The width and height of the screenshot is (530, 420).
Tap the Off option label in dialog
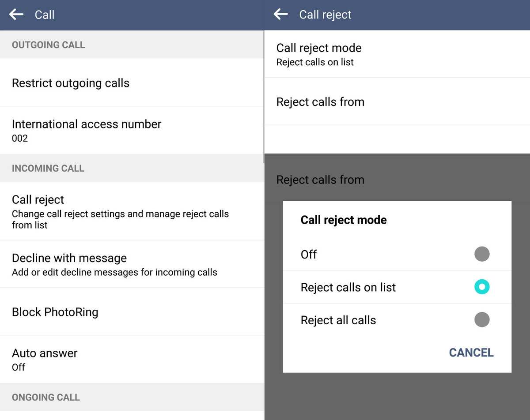pyautogui.click(x=309, y=255)
